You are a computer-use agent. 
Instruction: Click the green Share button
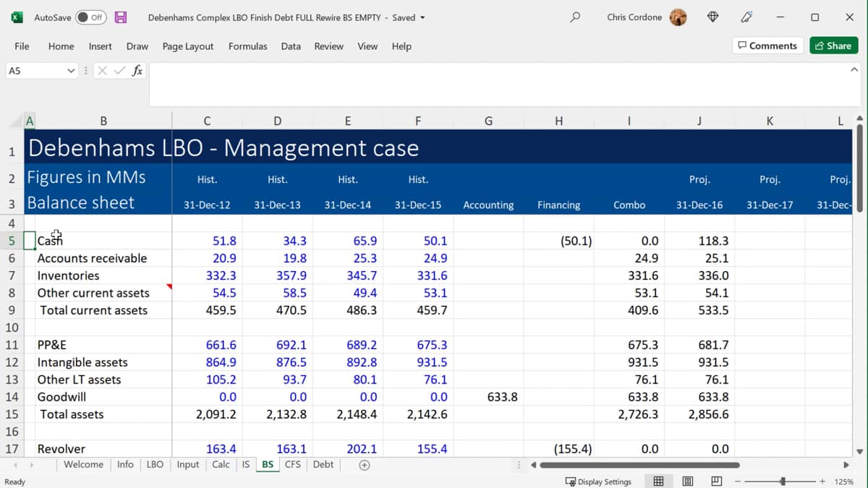point(833,46)
